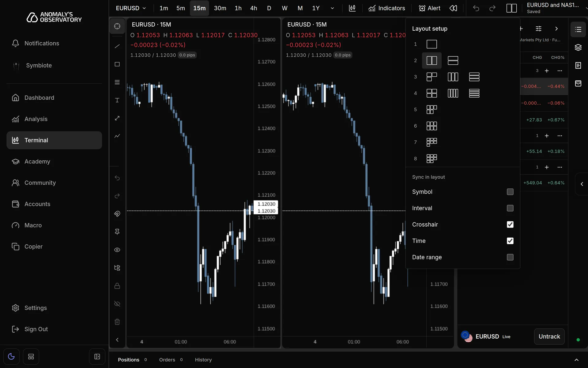Switch to the History tab

(203, 360)
